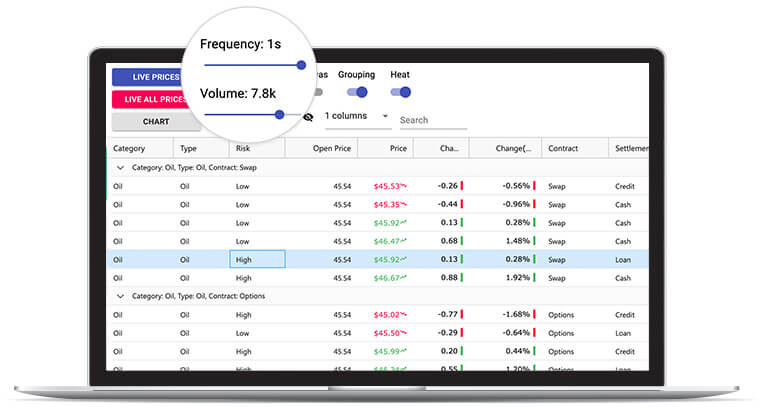Open the "1 columns" dropdown

coord(357,116)
